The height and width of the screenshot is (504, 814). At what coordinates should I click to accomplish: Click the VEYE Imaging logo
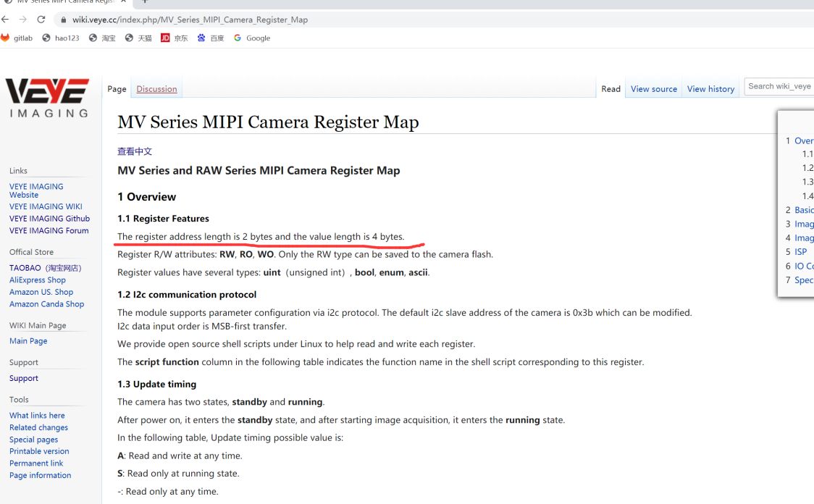pos(47,98)
